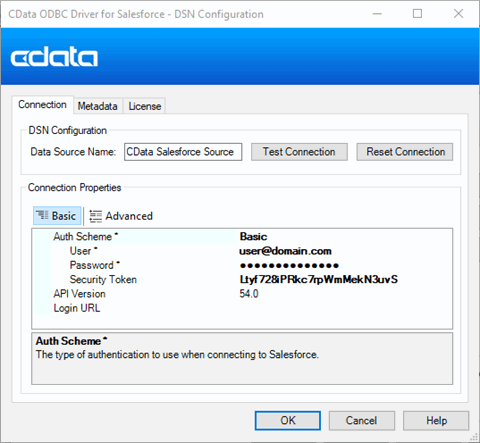Click the CData logo in the banner
Image resolution: width=480 pixels, height=443 pixels.
pyautogui.click(x=54, y=57)
